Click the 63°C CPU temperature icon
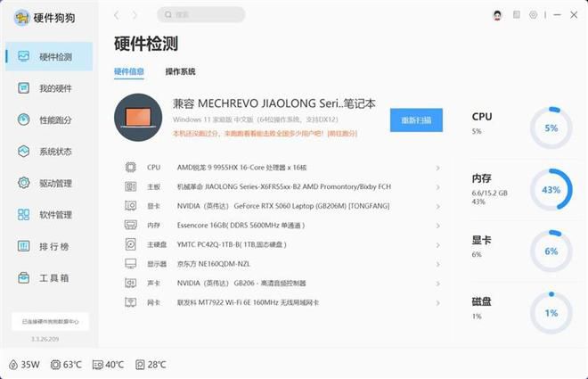The width and height of the screenshot is (588, 379). [55, 365]
